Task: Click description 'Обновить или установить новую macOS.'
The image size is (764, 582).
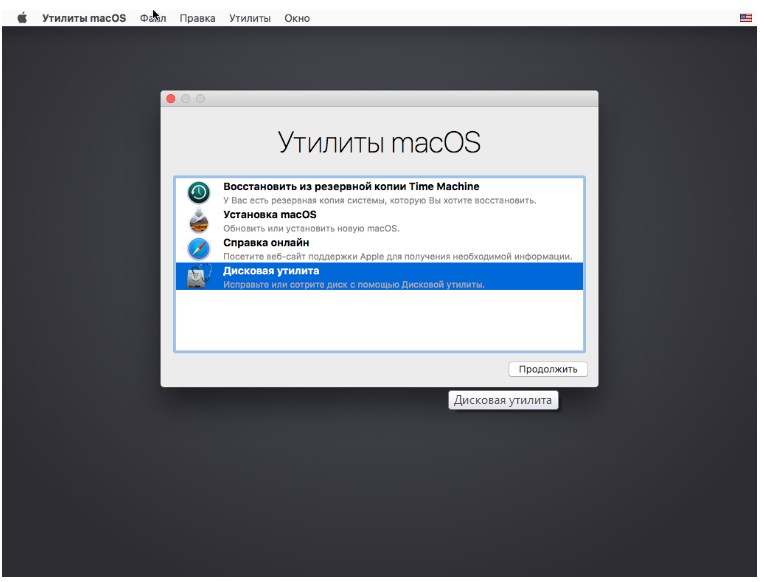Action: (311, 228)
